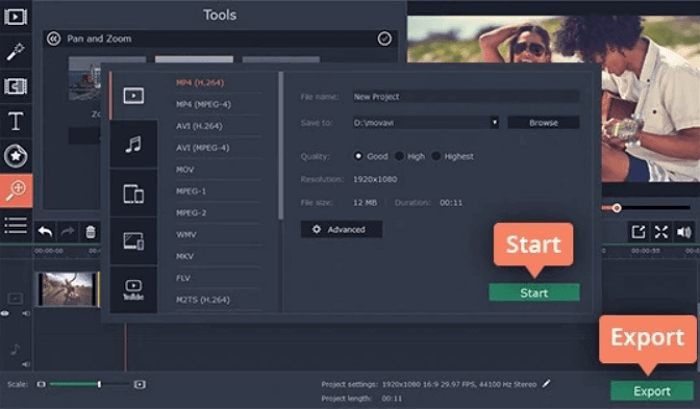Select Good quality radio button

359,156
